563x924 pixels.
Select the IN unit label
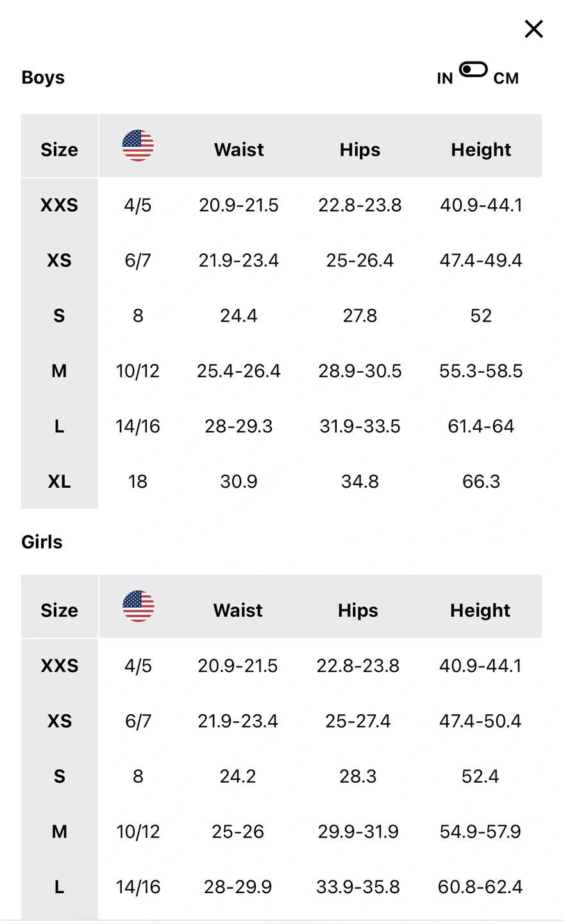pyautogui.click(x=445, y=78)
